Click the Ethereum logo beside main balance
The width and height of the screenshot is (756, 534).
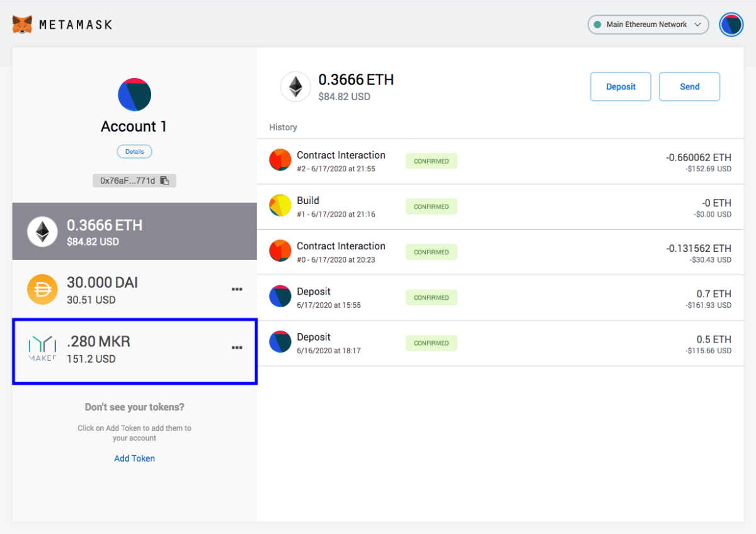point(295,87)
